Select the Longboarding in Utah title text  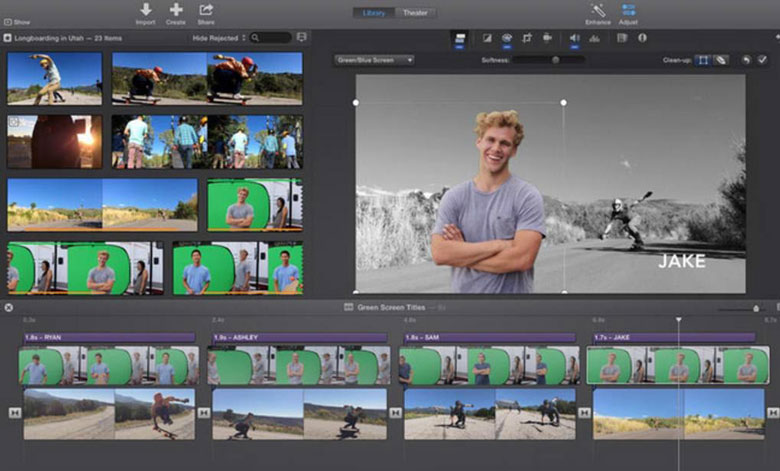[x=68, y=38]
